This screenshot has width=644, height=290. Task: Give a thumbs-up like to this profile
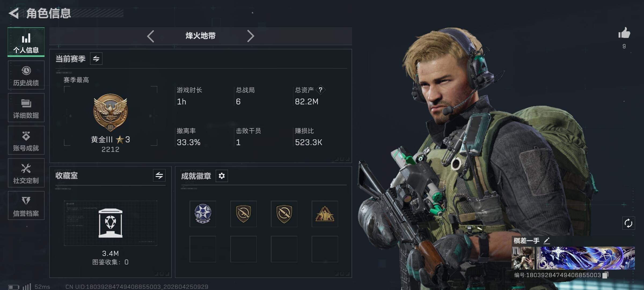pos(624,34)
